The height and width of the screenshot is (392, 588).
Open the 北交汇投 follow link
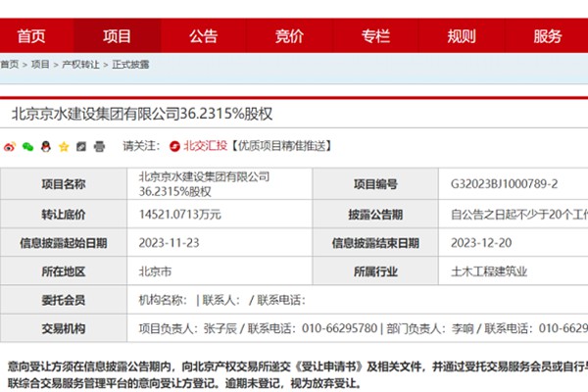point(205,146)
